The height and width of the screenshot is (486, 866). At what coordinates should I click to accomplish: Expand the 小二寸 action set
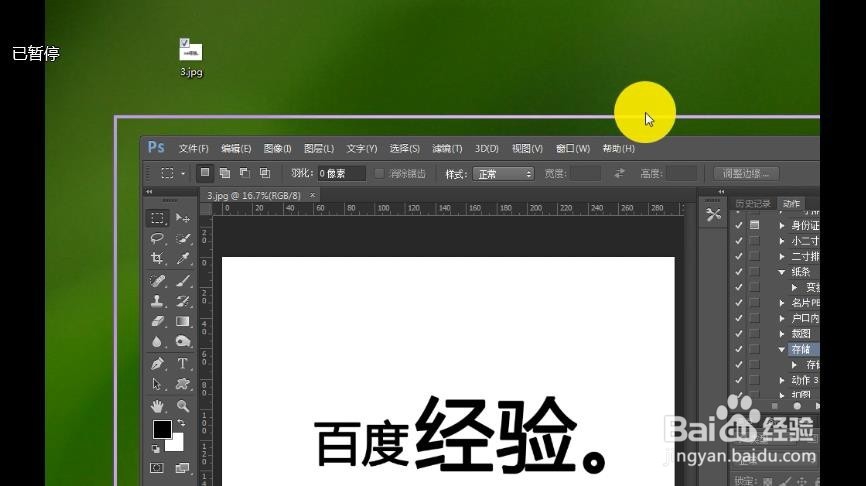(781, 241)
